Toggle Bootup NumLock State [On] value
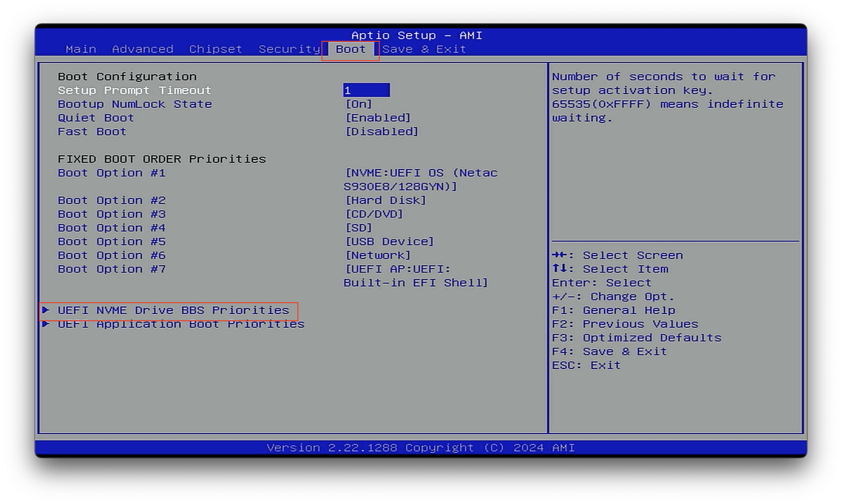Screen dimensions: 842x504 [x=359, y=104]
